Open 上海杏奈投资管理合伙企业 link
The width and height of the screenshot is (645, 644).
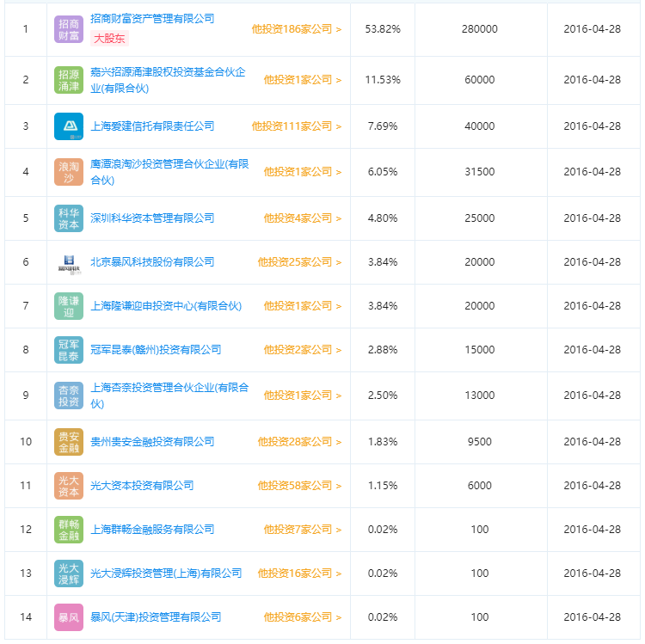(169, 396)
